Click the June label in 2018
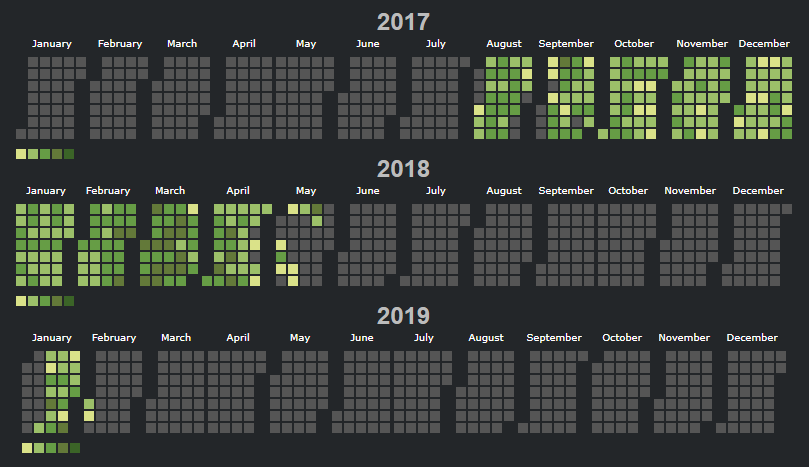 368,191
